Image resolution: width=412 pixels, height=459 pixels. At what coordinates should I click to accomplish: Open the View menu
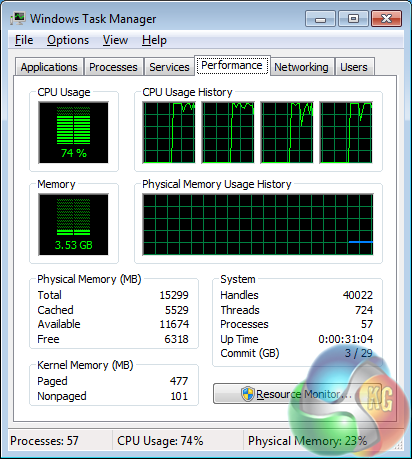[115, 40]
